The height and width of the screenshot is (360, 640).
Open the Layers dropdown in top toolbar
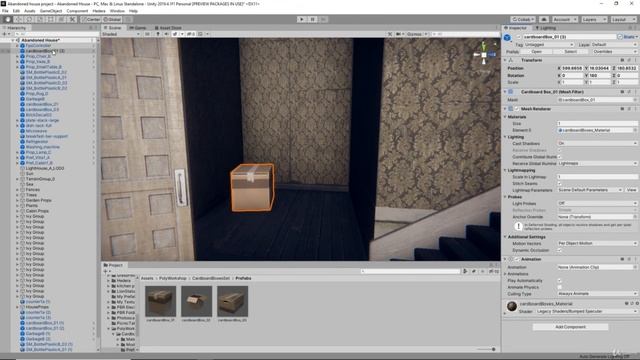pyautogui.click(x=594, y=19)
